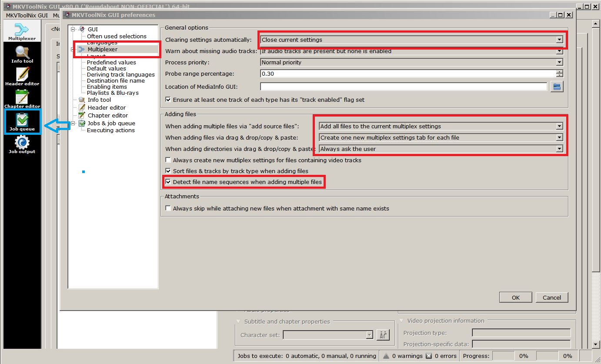Click Cancel in preferences dialog
The height and width of the screenshot is (364, 601).
[x=552, y=297]
